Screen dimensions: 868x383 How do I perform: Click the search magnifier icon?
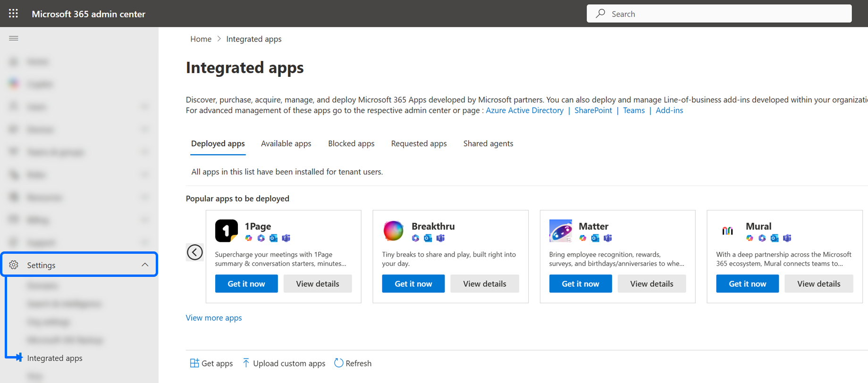click(x=600, y=14)
